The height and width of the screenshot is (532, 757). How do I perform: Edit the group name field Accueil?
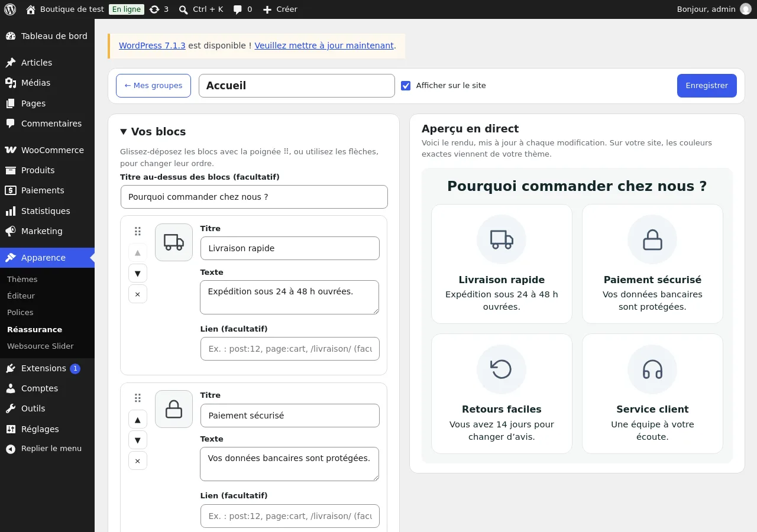pos(297,86)
